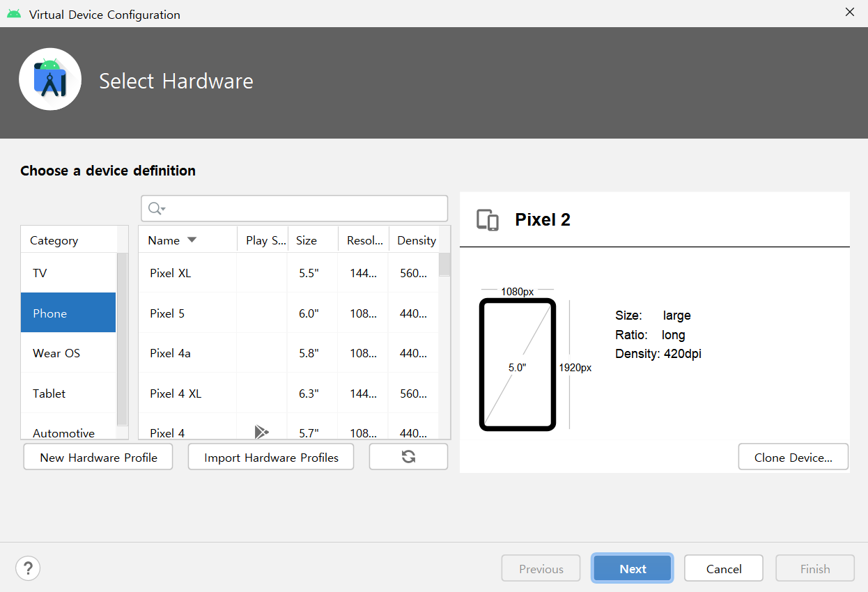Image resolution: width=868 pixels, height=592 pixels.
Task: Select the TV category
Action: 68,273
